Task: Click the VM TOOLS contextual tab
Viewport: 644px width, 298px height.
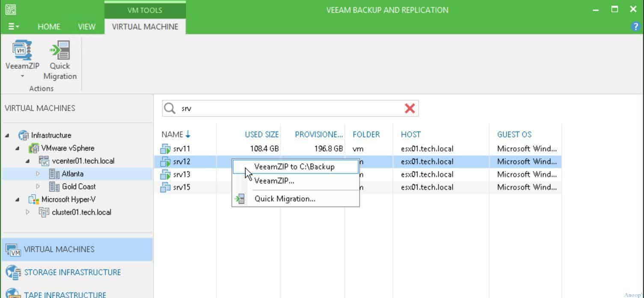Action: click(145, 10)
